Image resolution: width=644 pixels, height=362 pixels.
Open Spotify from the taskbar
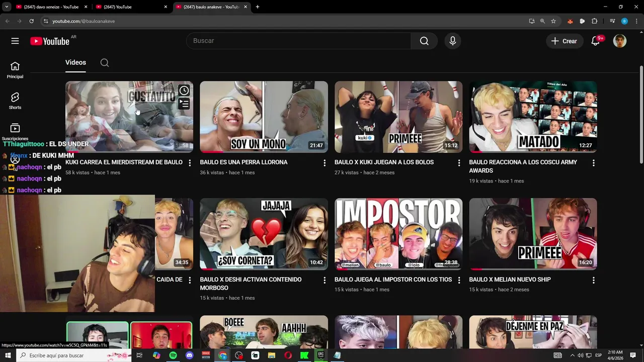(173, 355)
